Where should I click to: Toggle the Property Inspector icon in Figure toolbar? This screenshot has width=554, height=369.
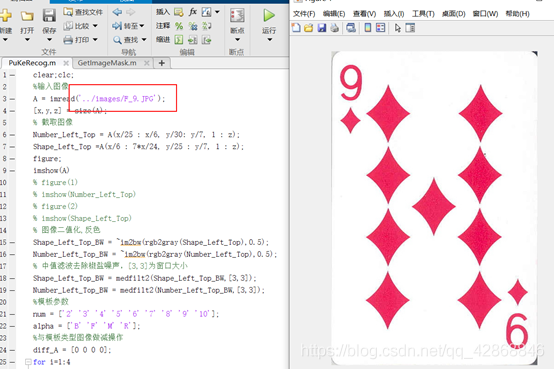(x=410, y=28)
